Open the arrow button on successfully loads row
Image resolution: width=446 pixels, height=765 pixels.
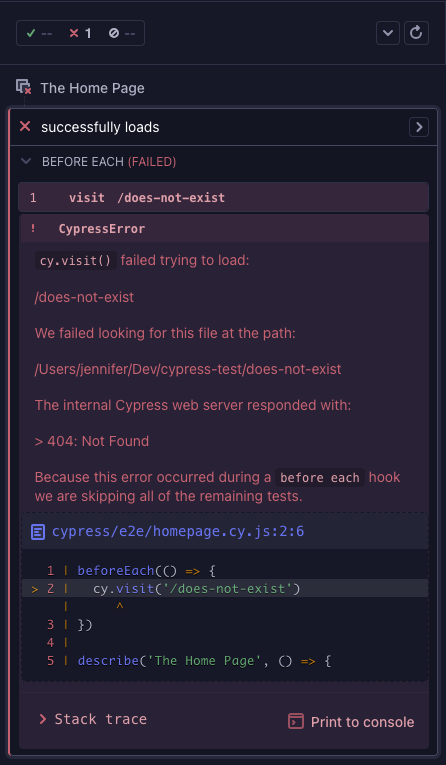419,127
